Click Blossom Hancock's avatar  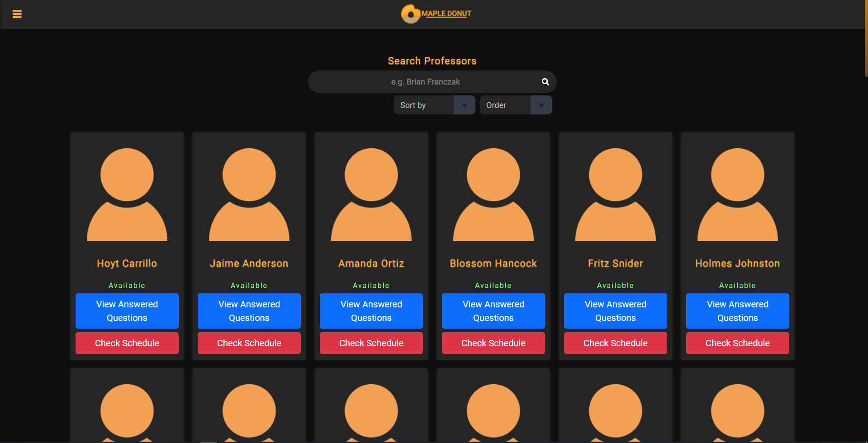(x=493, y=194)
